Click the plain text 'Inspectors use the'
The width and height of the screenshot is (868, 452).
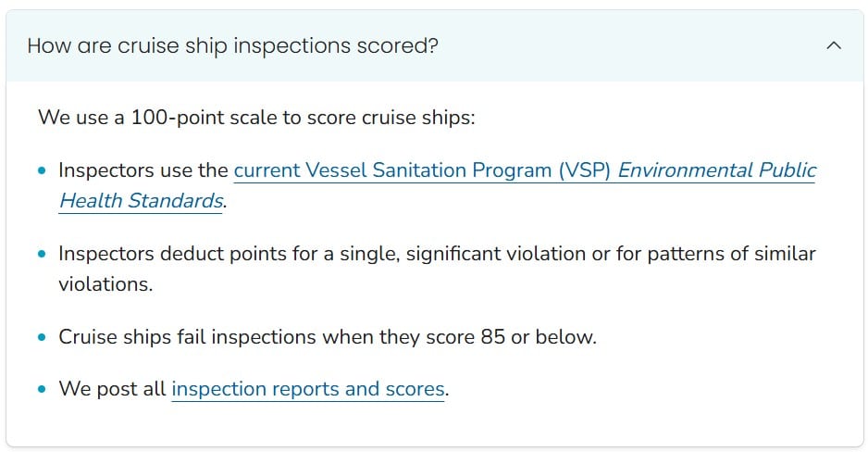[x=143, y=170]
